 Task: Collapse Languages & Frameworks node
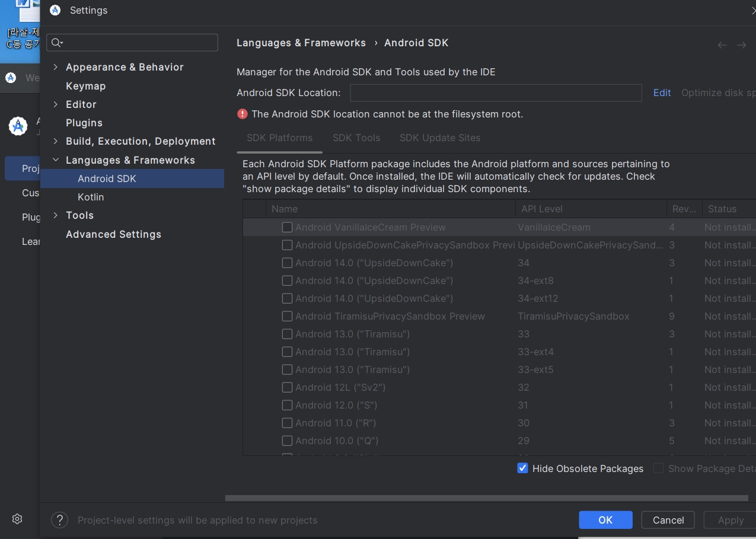pos(56,160)
